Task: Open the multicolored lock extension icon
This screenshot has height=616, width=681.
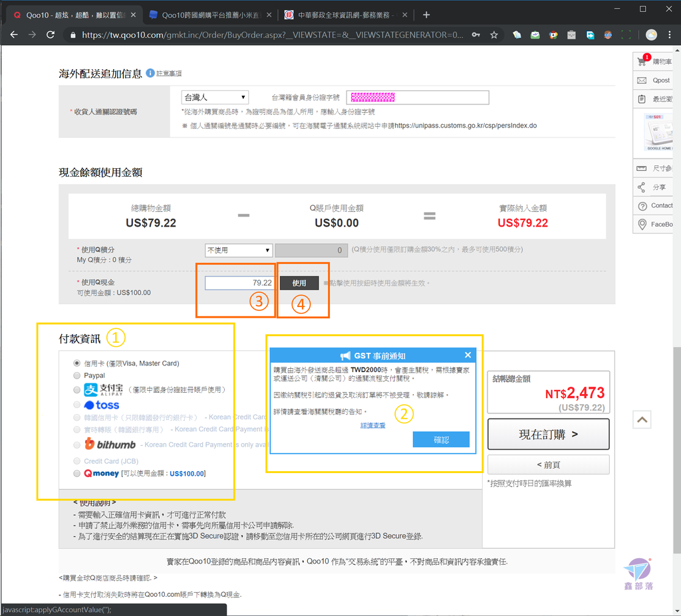Action: point(553,35)
